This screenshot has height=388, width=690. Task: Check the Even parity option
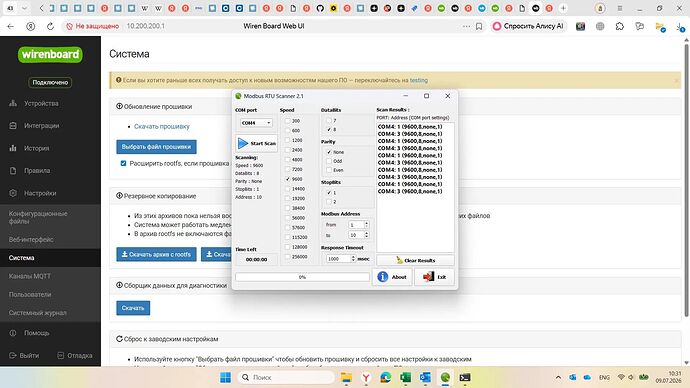click(x=329, y=170)
